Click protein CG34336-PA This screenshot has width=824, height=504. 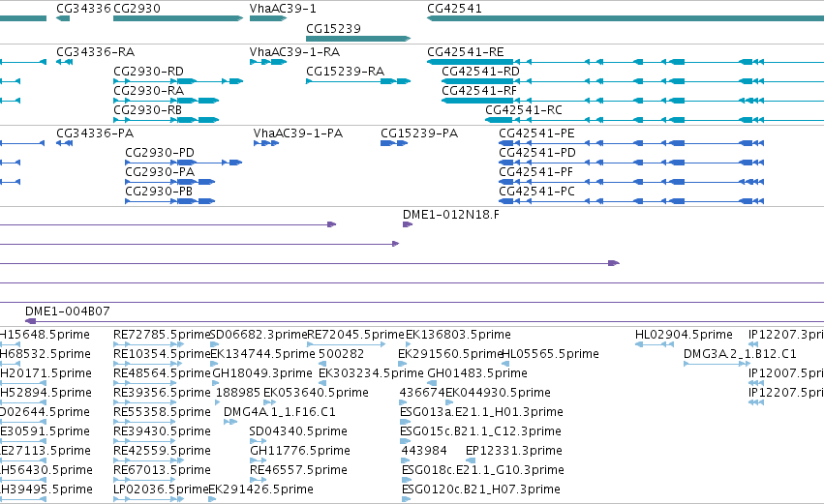click(95, 133)
